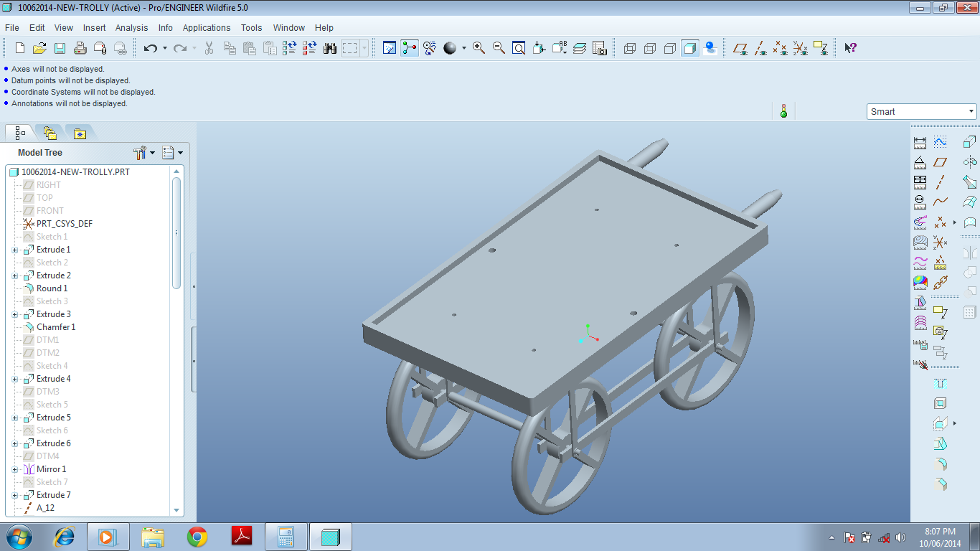Screen dimensions: 980x551
Task: Toggle Shading display mode
Action: tap(690, 48)
